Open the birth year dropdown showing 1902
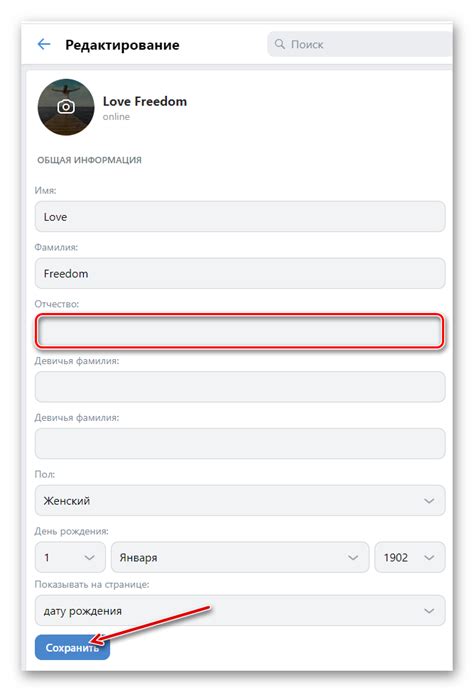Image resolution: width=474 pixels, height=692 pixels. click(410, 557)
